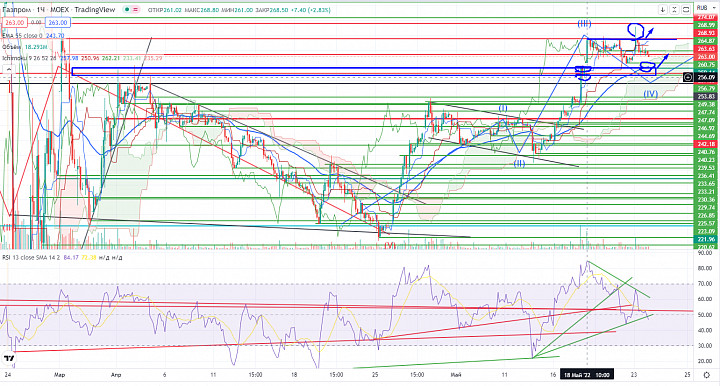Click the 236.41 green price label
720x386 pixels.
point(706,176)
